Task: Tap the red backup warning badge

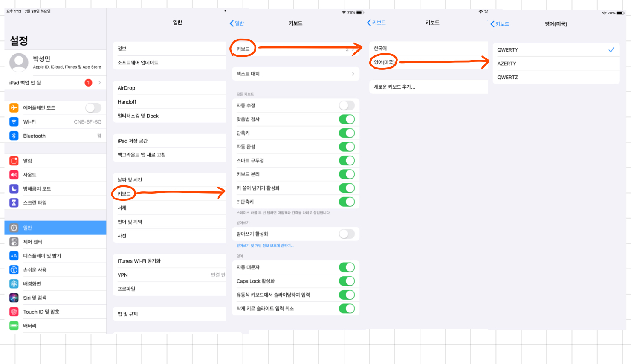Action: click(x=88, y=83)
